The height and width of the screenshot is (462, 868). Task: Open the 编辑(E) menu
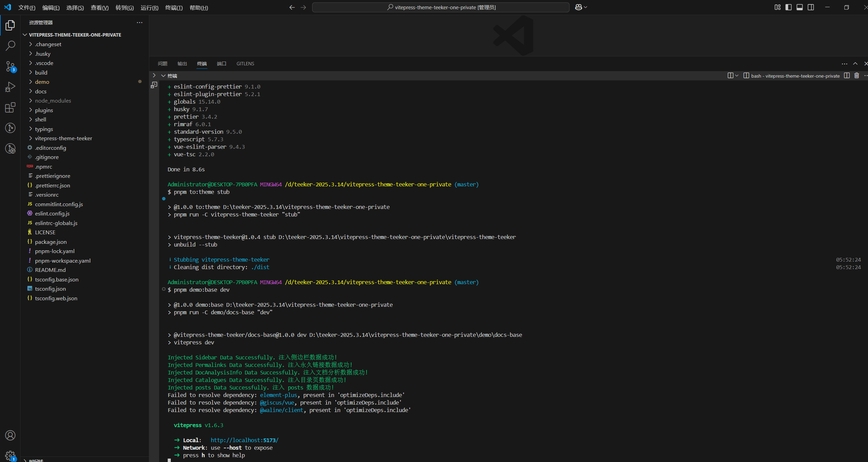pos(51,8)
